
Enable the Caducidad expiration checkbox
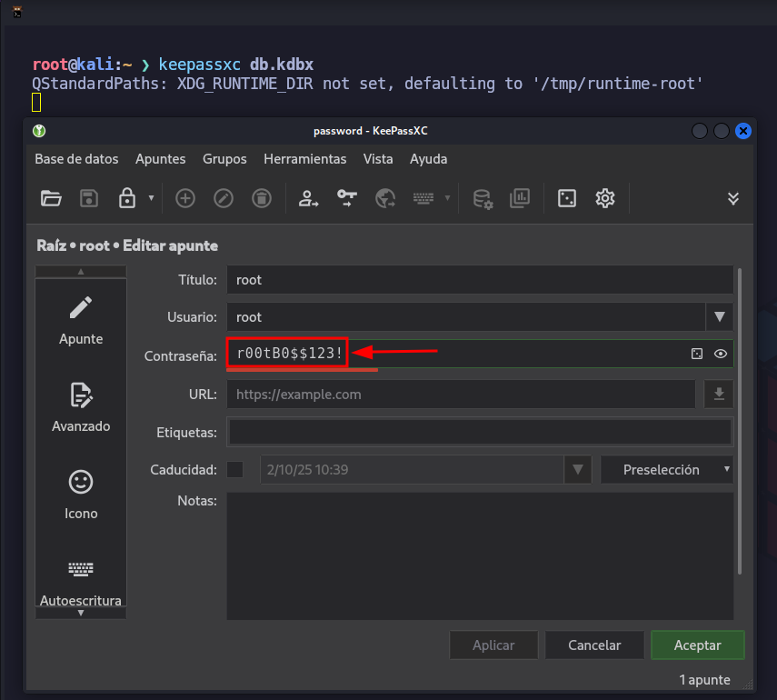(x=235, y=470)
